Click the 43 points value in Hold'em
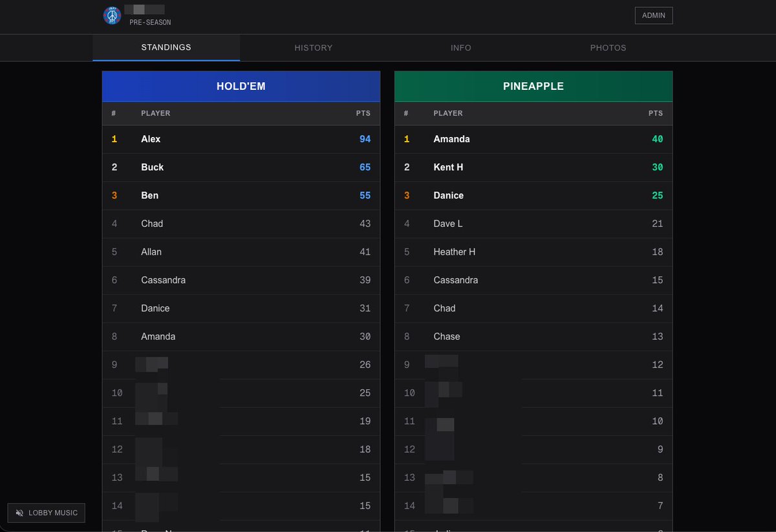 (365, 224)
